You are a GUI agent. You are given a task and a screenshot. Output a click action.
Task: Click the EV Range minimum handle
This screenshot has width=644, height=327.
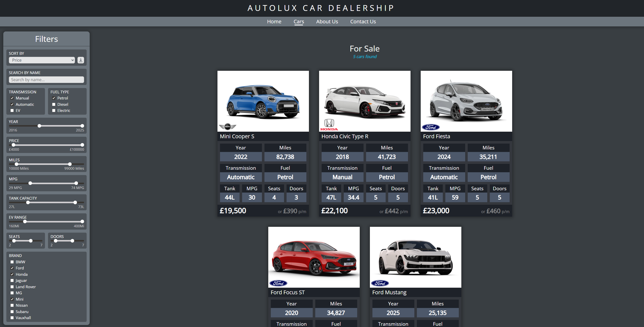click(x=25, y=221)
